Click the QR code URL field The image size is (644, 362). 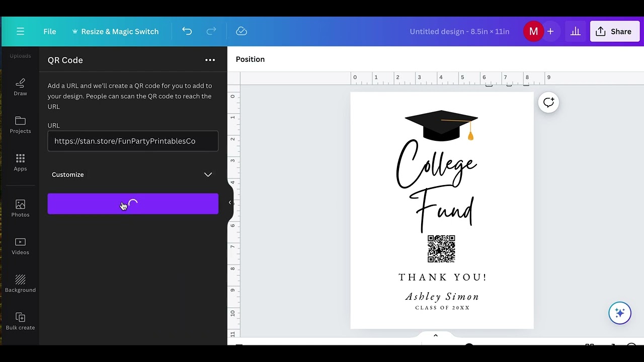coord(133,141)
